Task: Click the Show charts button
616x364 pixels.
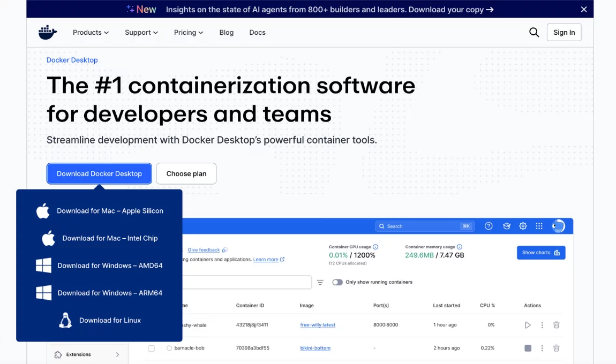Action: click(541, 253)
